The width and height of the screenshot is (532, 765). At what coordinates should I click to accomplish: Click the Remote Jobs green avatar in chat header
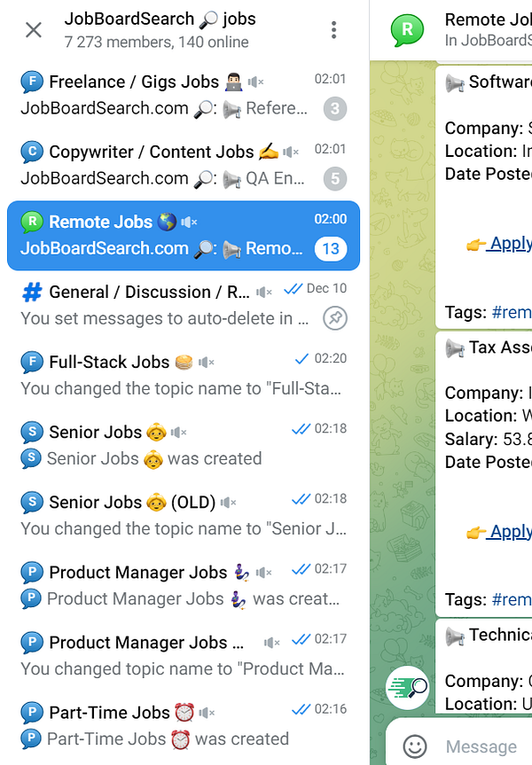coord(407,30)
